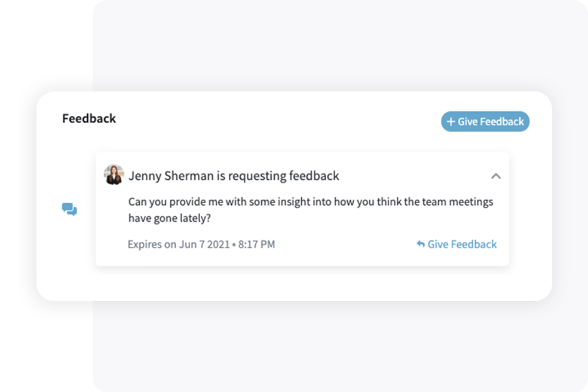Click the team meetings question text
The height and width of the screenshot is (392, 588).
click(310, 209)
